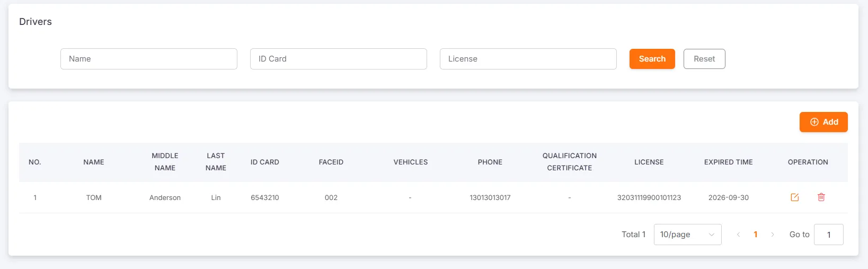Click the NAME column header

[94, 162]
